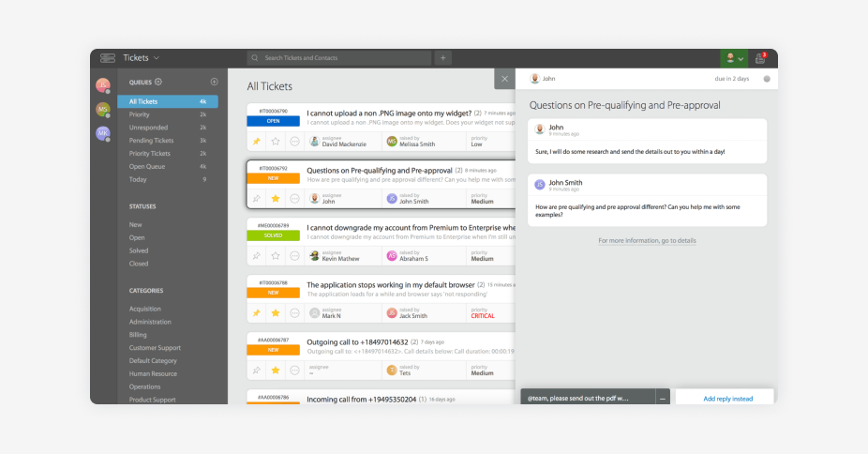This screenshot has width=868, height=454.
Task: Click 'For more information, go to details' link
Action: pos(647,241)
